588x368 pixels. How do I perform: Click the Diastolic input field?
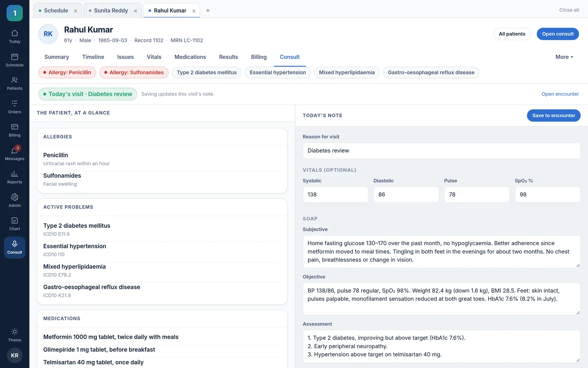406,194
